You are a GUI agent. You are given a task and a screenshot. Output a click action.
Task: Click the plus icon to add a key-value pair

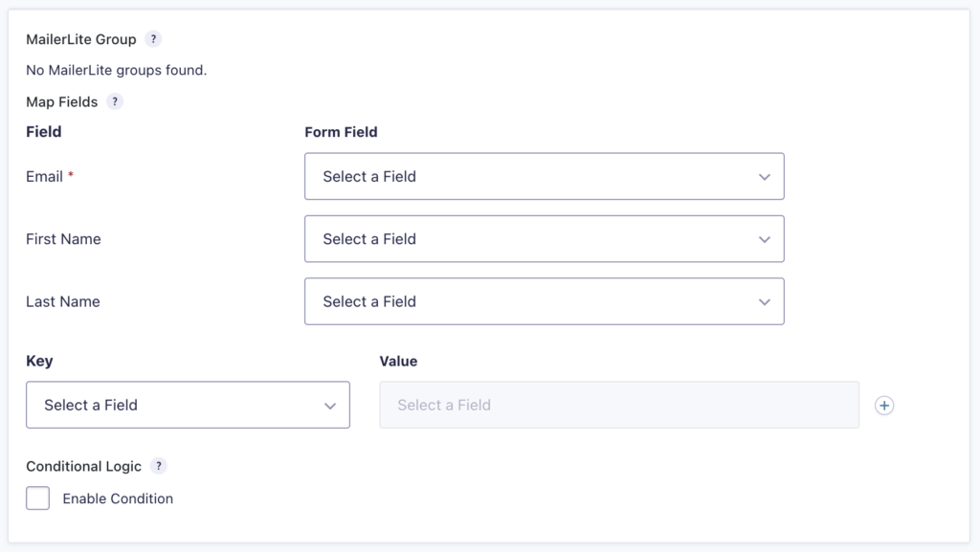click(884, 405)
